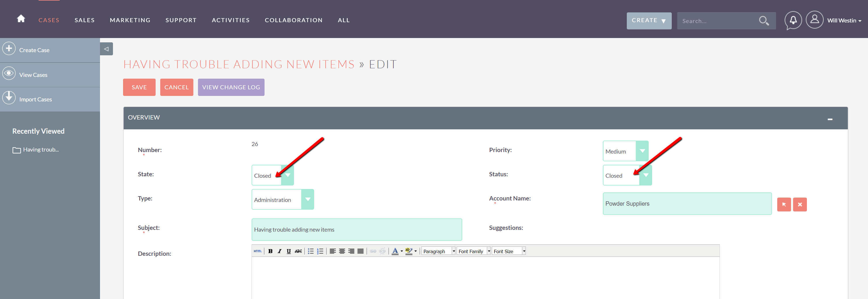Open the notifications bell

pos(793,20)
